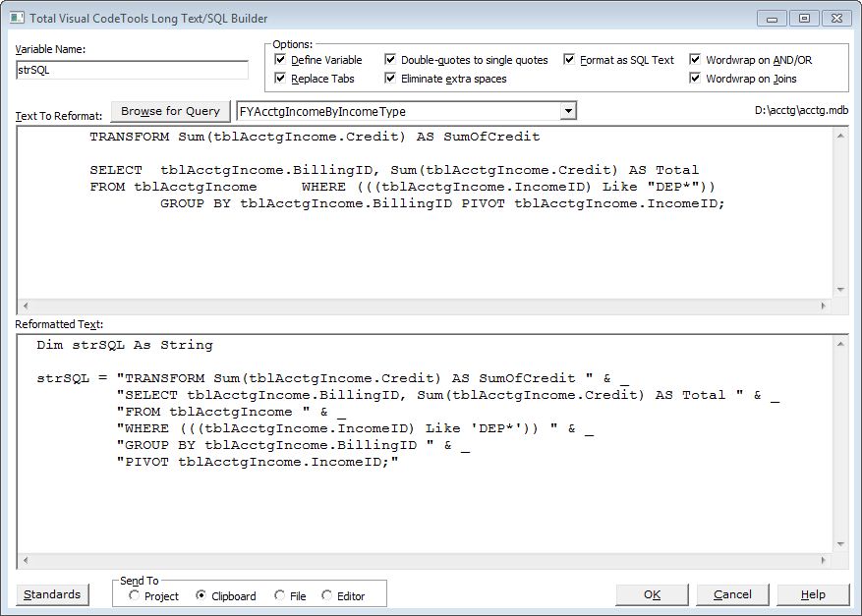Toggle Eliminate extra spaces checkbox
The width and height of the screenshot is (862, 616).
[391, 79]
